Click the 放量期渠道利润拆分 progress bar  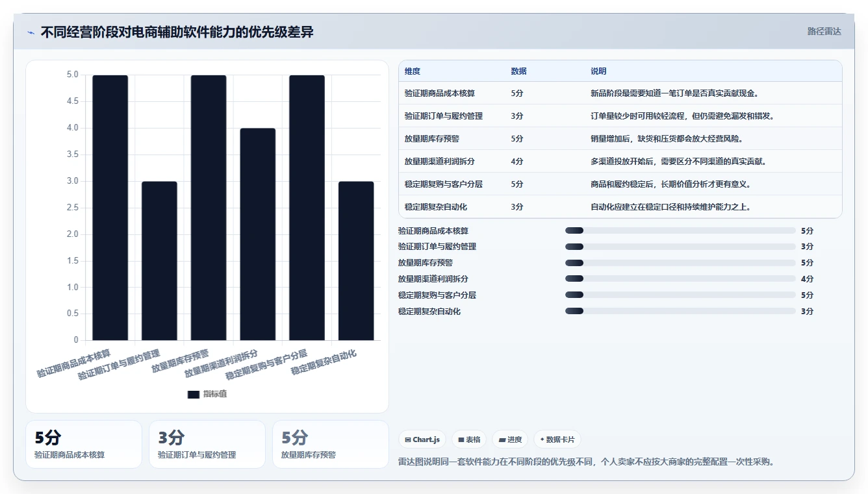[680, 278]
